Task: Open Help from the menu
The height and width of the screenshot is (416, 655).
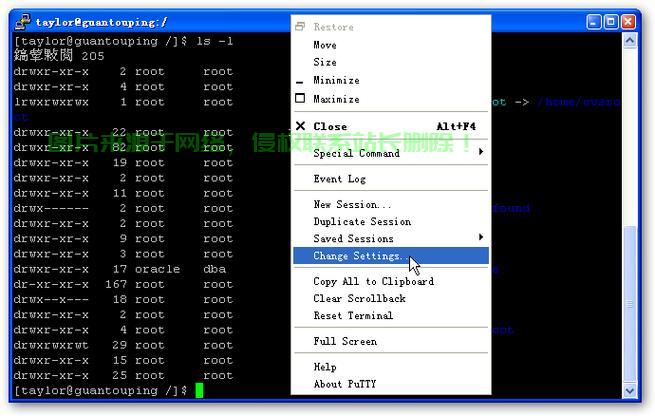Action: (x=391, y=367)
